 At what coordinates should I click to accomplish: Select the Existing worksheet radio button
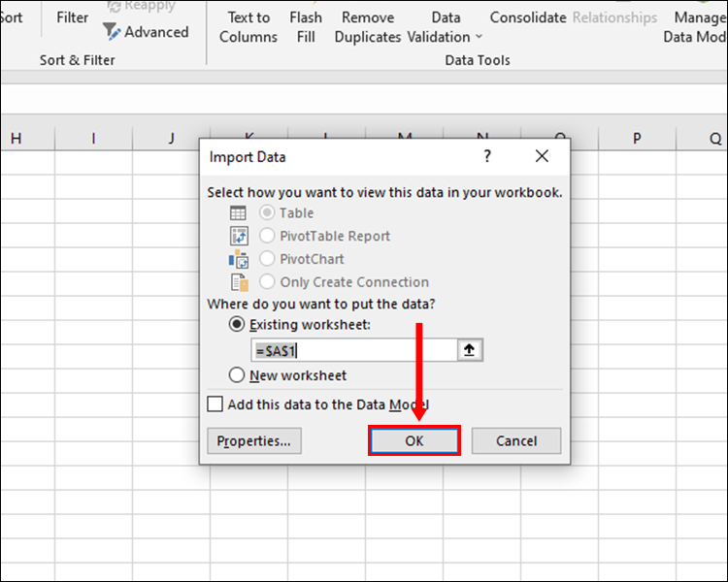pyautogui.click(x=237, y=325)
